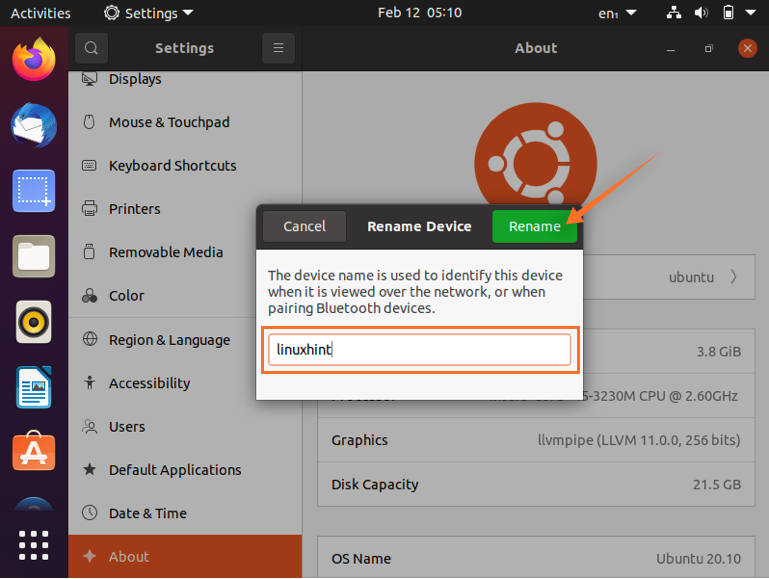Click the device name text field

click(x=419, y=350)
